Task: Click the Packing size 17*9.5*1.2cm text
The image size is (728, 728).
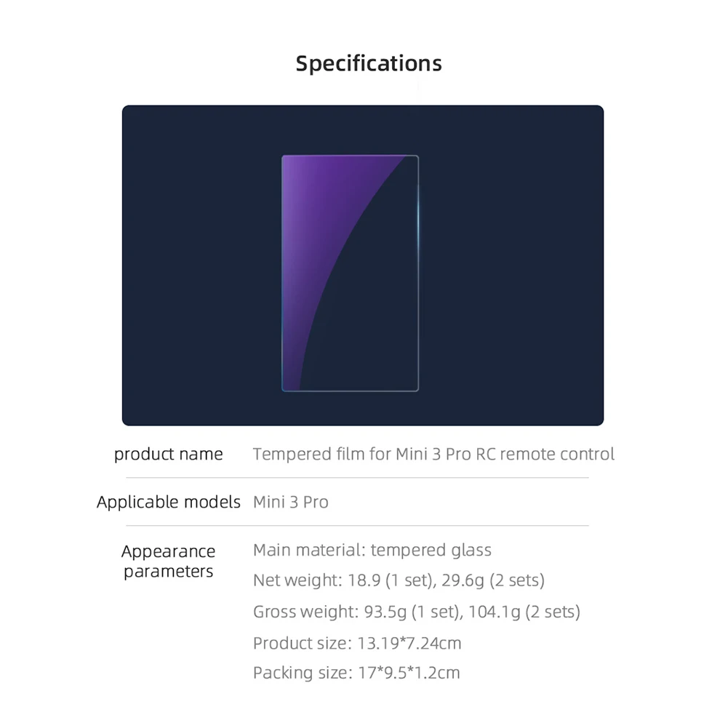Action: [x=356, y=673]
